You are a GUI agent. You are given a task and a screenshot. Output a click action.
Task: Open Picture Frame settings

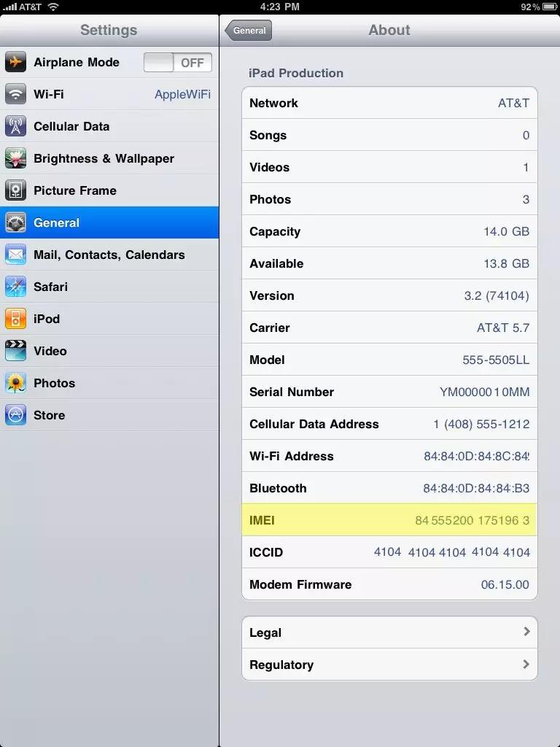109,190
